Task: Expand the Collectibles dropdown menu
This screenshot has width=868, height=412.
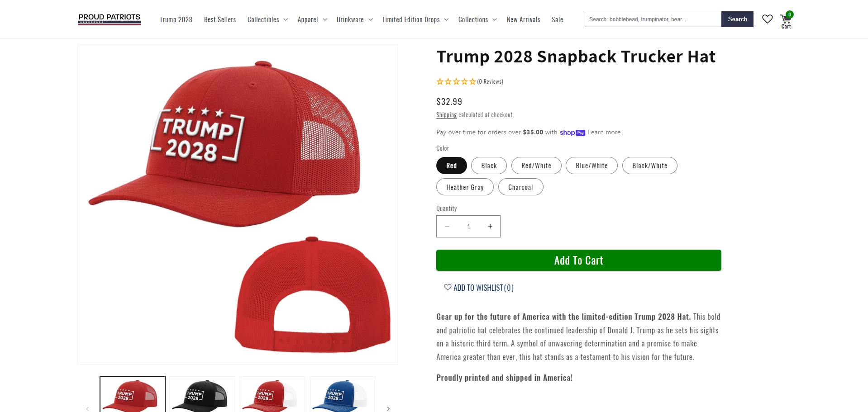Action: click(x=267, y=19)
